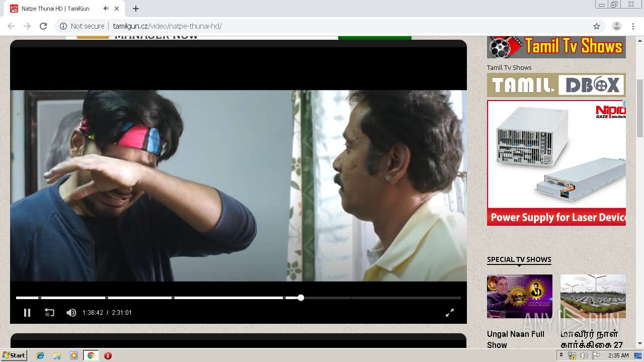Image resolution: width=644 pixels, height=362 pixels.
Task: Click the video progress bar handle
Action: 301,298
